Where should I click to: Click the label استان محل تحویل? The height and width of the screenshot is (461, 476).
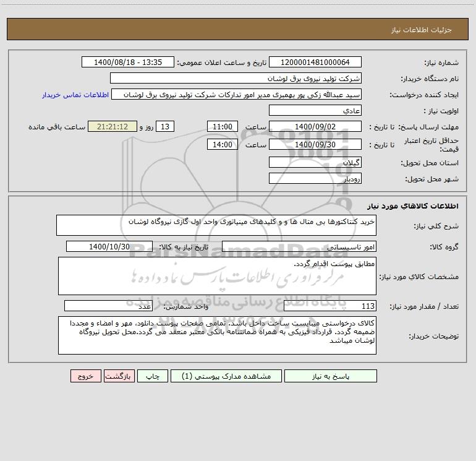pos(430,163)
